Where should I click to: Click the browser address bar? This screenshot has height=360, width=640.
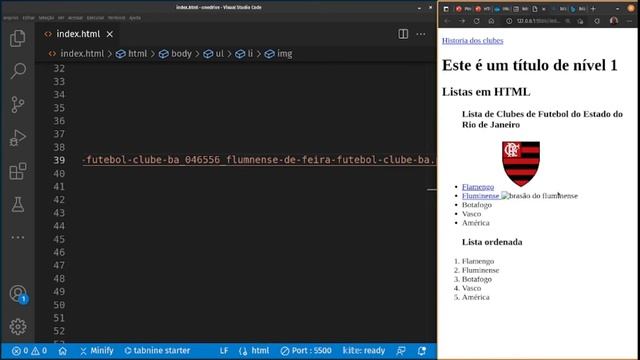tap(539, 21)
